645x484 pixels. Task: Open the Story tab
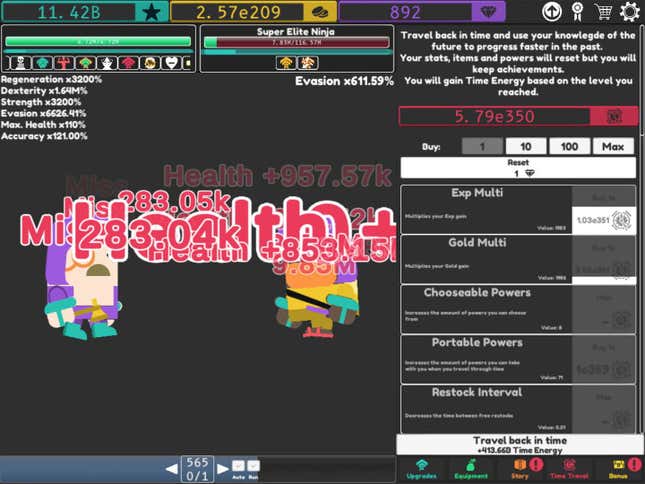tap(520, 470)
